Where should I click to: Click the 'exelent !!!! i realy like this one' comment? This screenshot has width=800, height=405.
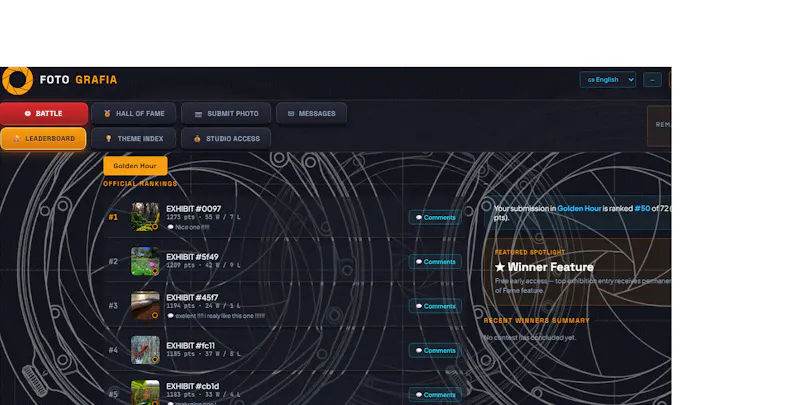(x=220, y=316)
